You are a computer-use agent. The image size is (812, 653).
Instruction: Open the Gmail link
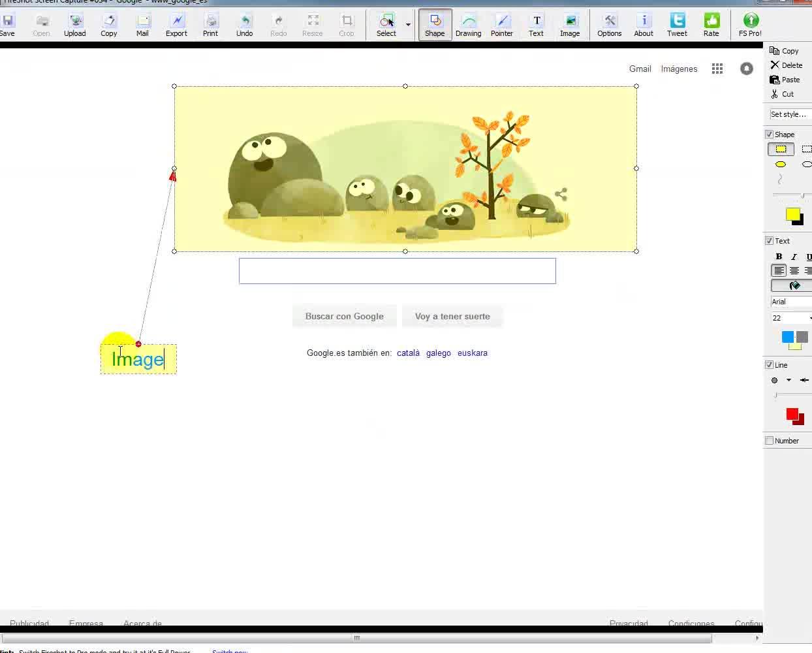pos(640,69)
